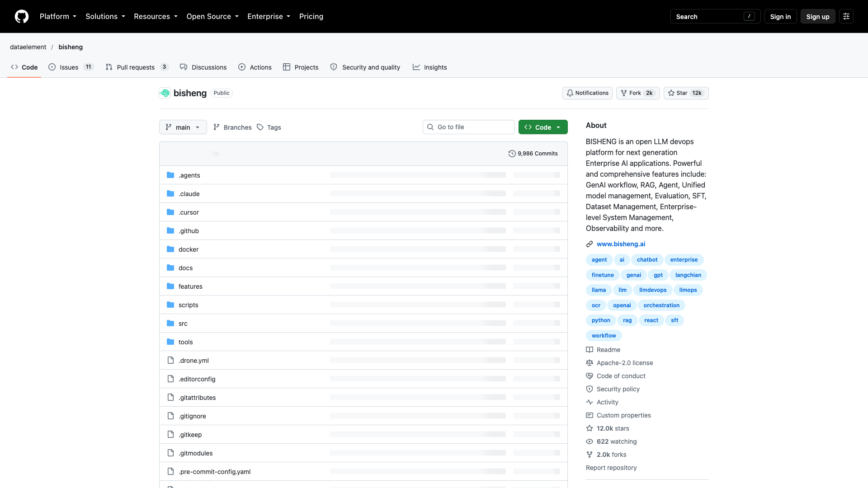Viewport: 868px width, 488px height.
Task: Click the link icon beside www.bisheng.ai
Action: pos(590,244)
